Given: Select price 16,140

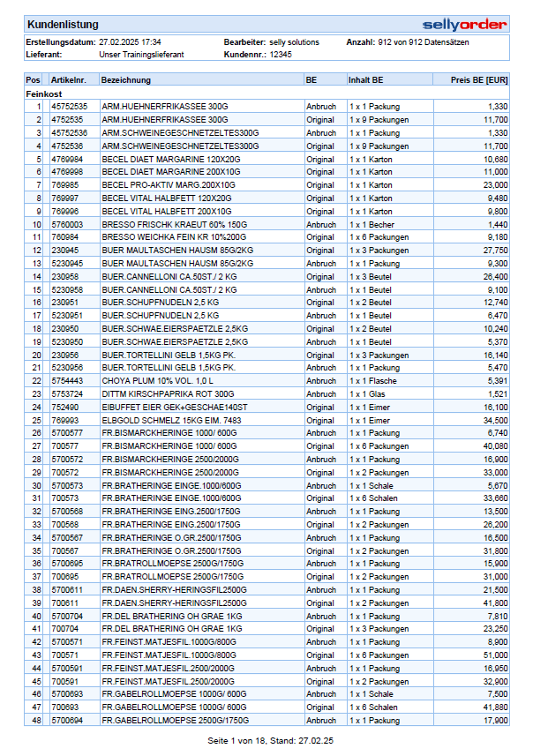Looking at the screenshot, I should pyautogui.click(x=495, y=356).
